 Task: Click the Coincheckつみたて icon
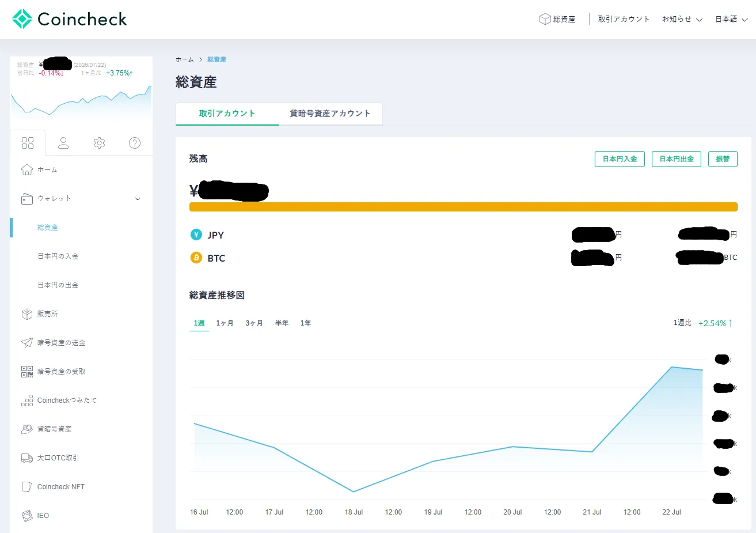tap(27, 400)
